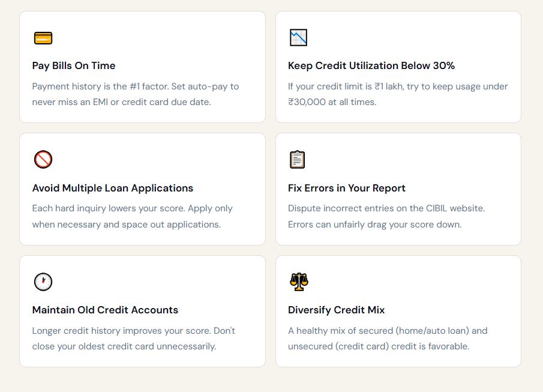Click the balance scales icon

[x=298, y=282]
